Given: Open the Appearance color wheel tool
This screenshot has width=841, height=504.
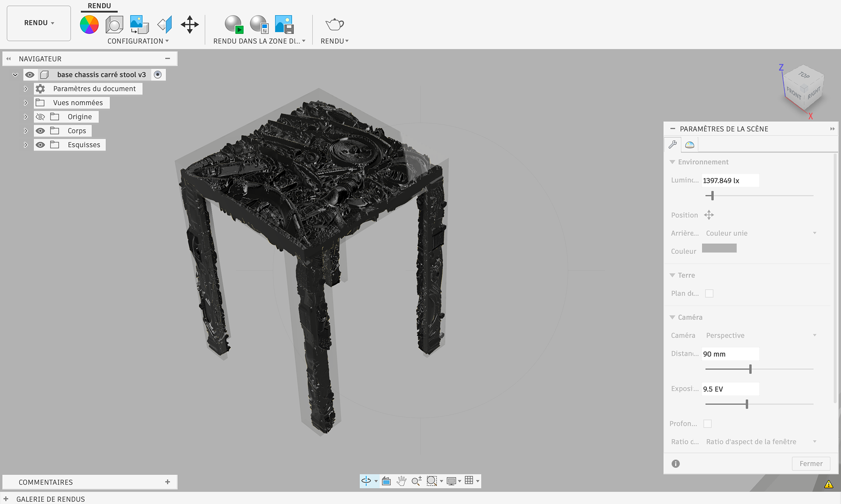Looking at the screenshot, I should click(x=89, y=25).
